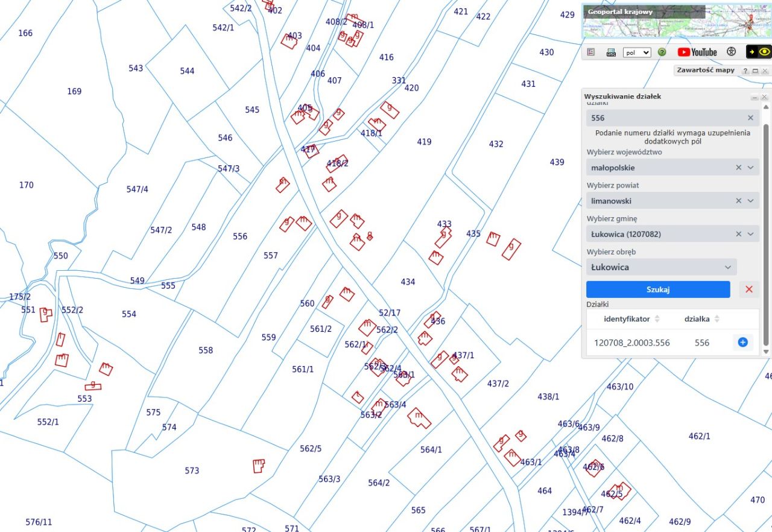Clear the limanowski powiat selection
This screenshot has height=532, width=772.
click(739, 201)
